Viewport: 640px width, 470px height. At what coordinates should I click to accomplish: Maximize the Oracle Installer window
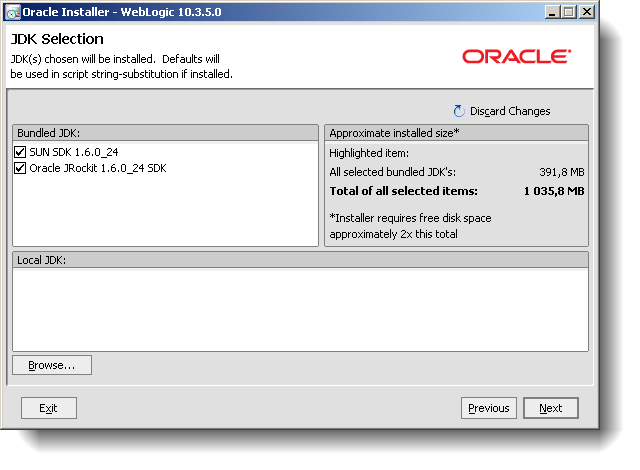pos(569,12)
